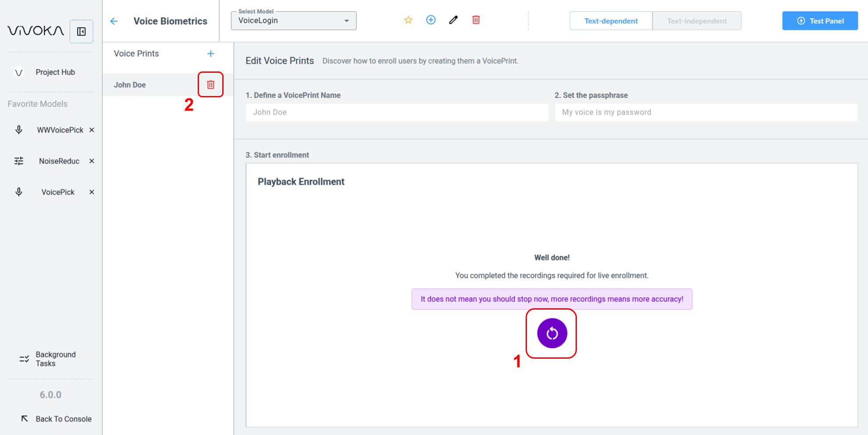Add a new voice print
Image resolution: width=868 pixels, height=435 pixels.
point(210,53)
